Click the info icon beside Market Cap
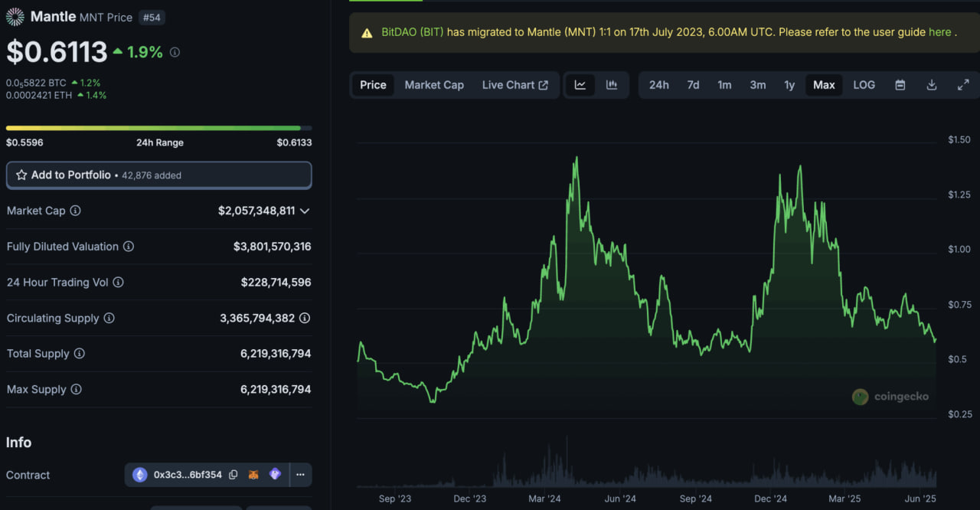The image size is (980, 510). click(76, 211)
